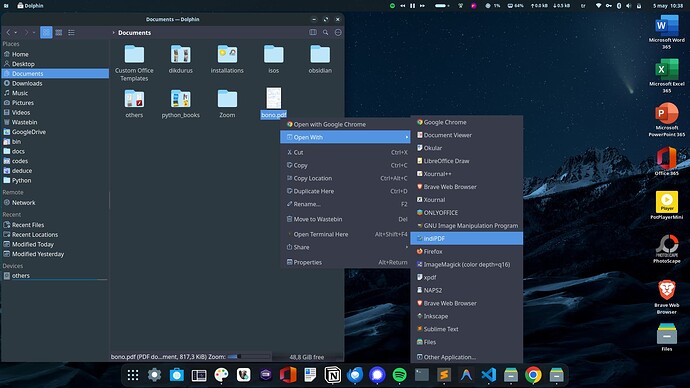Open with ONLYOFFICE
The width and height of the screenshot is (690, 388).
466,212
